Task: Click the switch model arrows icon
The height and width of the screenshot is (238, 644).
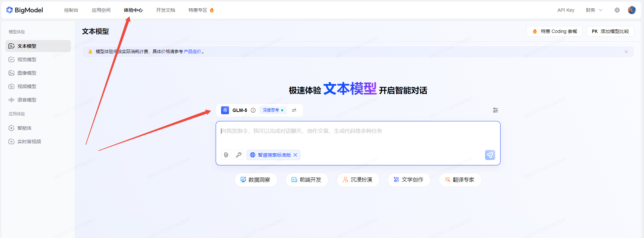Action: (x=294, y=110)
